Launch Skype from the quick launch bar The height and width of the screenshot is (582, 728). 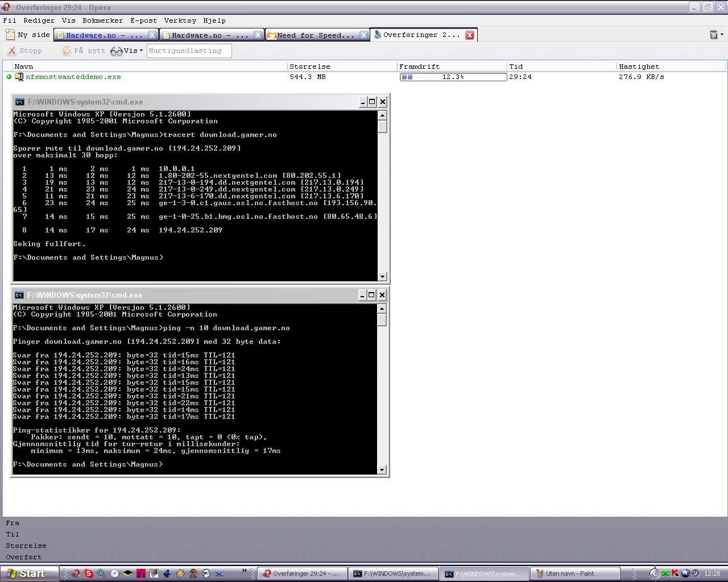pos(89,573)
